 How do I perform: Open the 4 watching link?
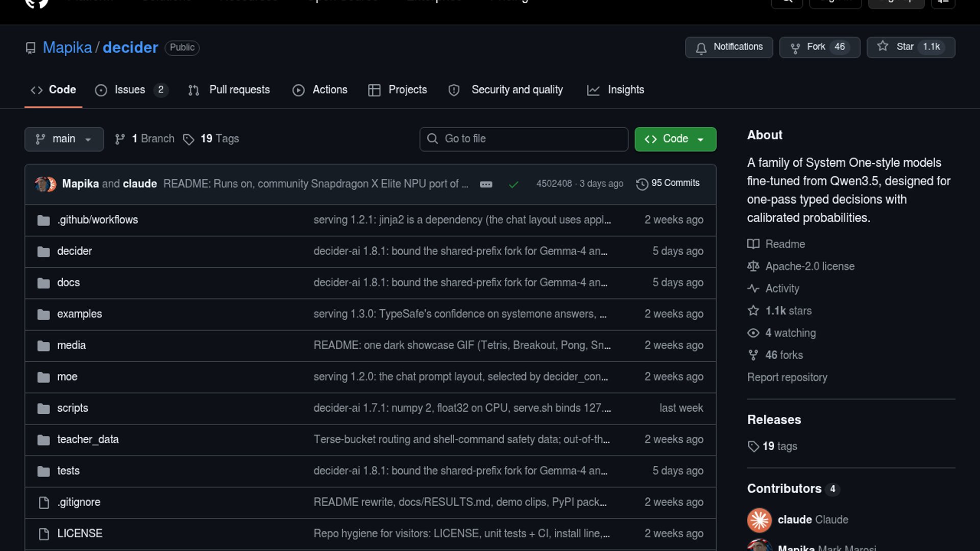(781, 333)
